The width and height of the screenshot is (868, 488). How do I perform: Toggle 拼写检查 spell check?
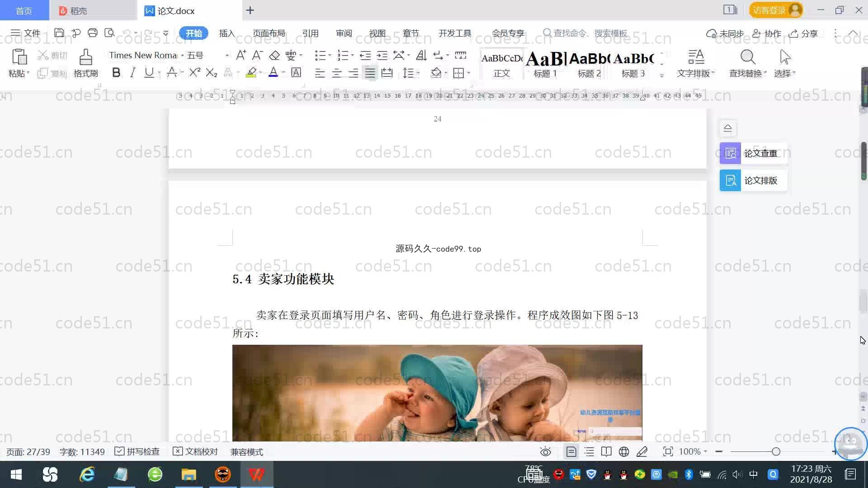137,451
